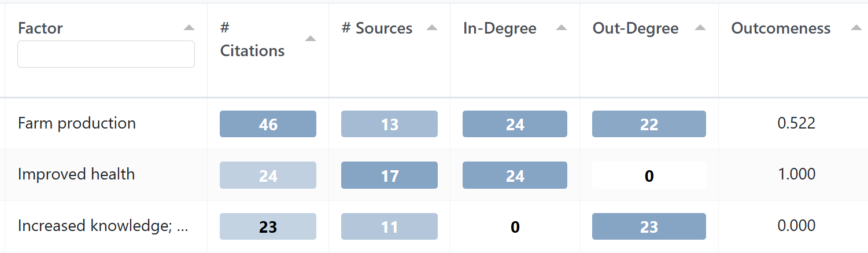Click Outcomeness sort arrow
This screenshot has height=253, width=868.
tap(856, 28)
